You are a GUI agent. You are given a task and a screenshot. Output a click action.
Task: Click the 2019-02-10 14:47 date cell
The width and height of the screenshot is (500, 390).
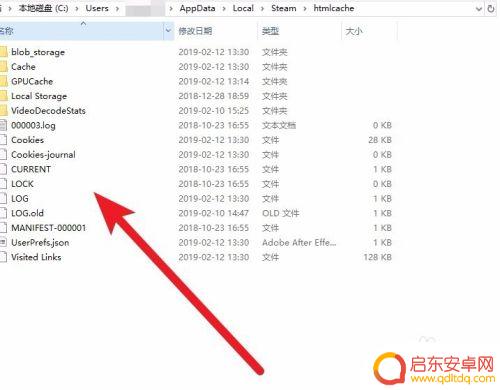pyautogui.click(x=214, y=213)
